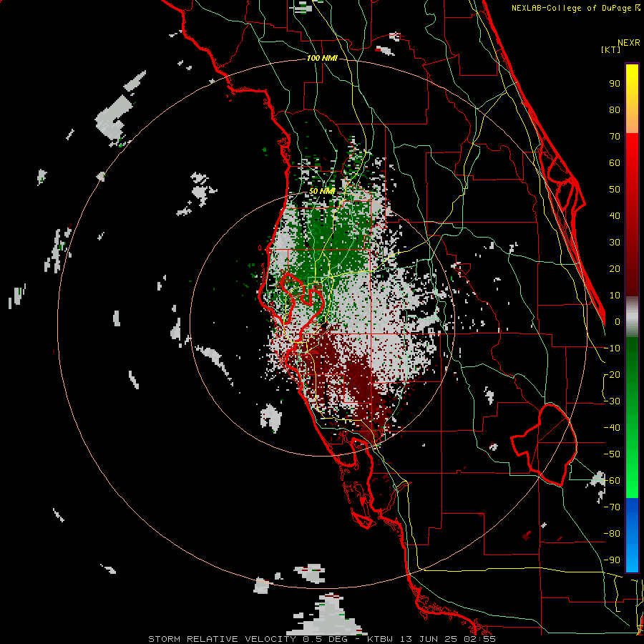This screenshot has width=644, height=644.
Task: Click the "-80" value on the velocity scale
Action: pos(612,534)
